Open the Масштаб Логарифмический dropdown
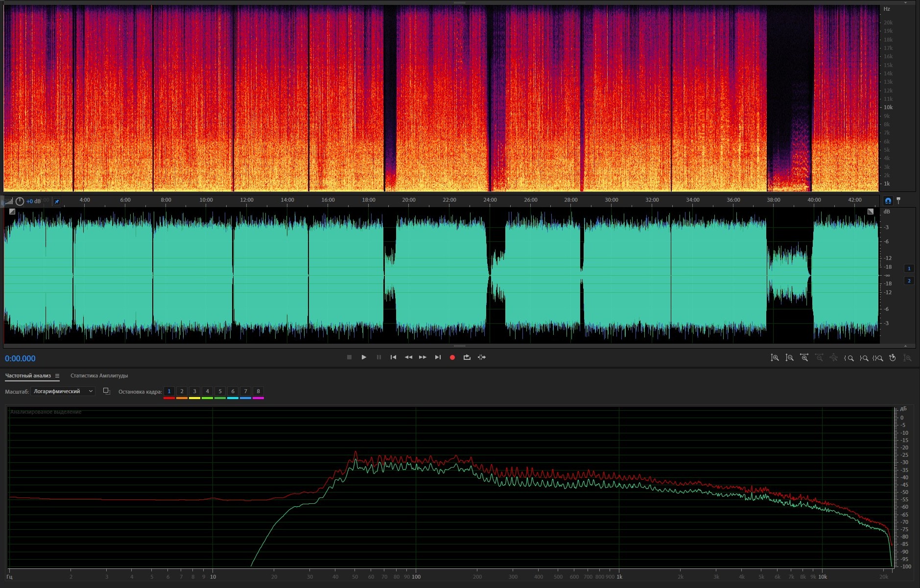The width and height of the screenshot is (920, 588). (x=63, y=391)
